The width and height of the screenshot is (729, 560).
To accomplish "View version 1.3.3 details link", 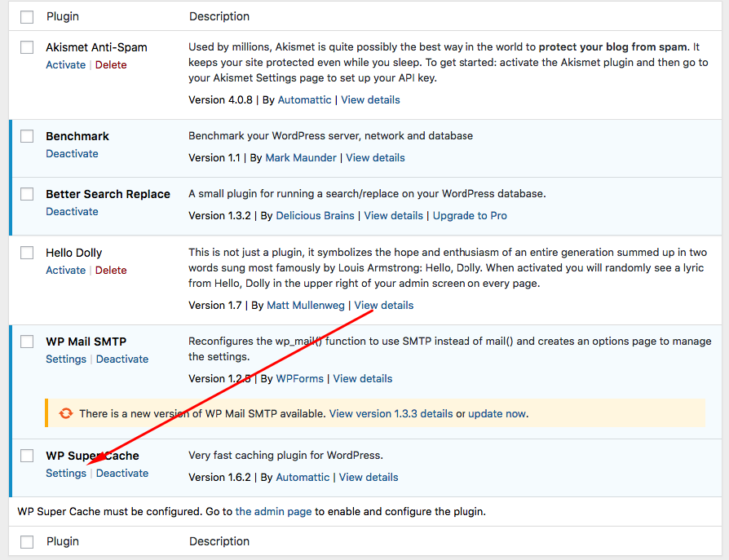I will tap(391, 413).
